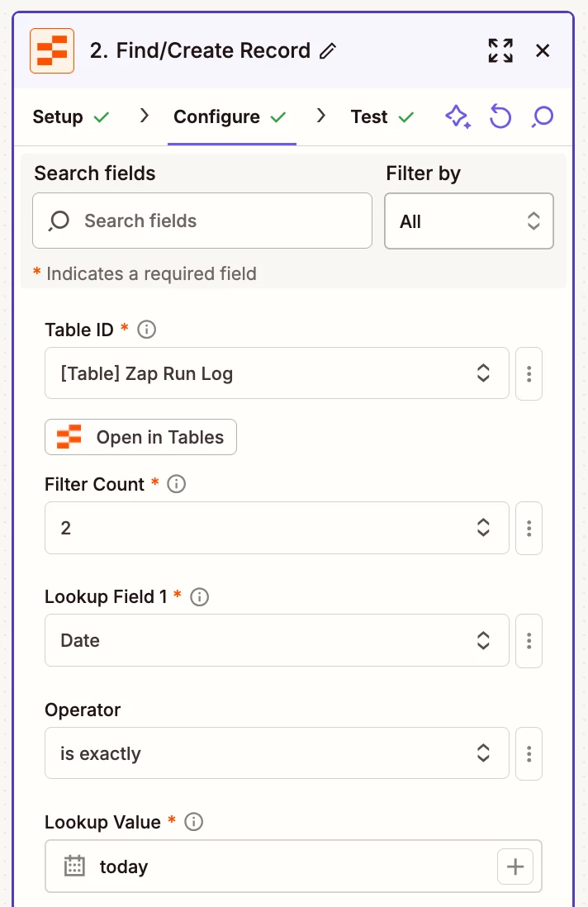Change the Operator 'is exactly' dropdown
Image resolution: width=588 pixels, height=907 pixels.
coord(277,753)
